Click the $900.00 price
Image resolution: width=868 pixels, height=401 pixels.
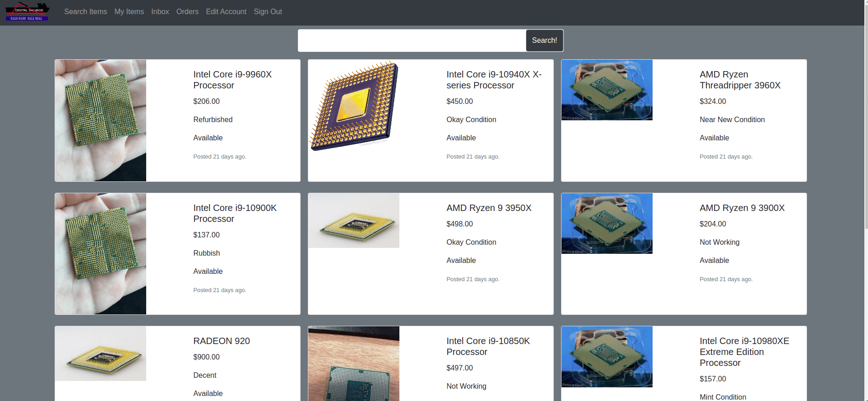[206, 357]
